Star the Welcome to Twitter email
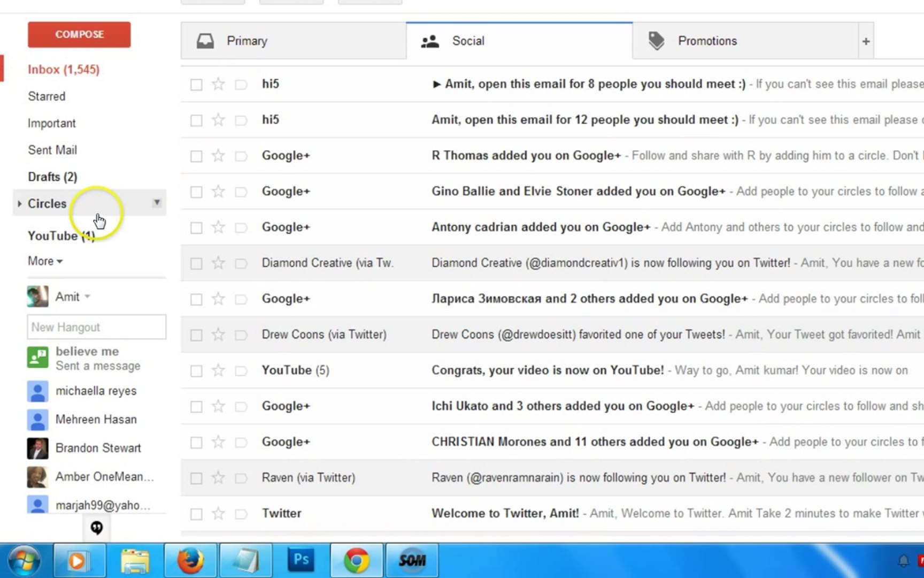 (218, 513)
